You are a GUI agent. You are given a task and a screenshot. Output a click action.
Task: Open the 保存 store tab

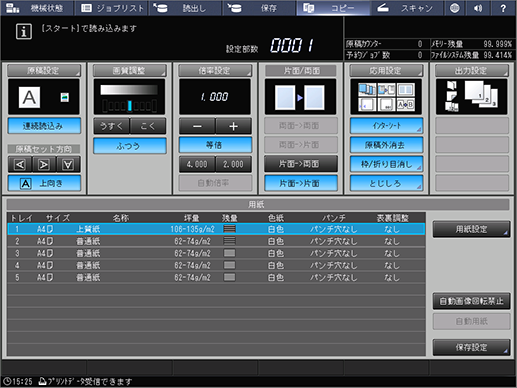(x=259, y=8)
